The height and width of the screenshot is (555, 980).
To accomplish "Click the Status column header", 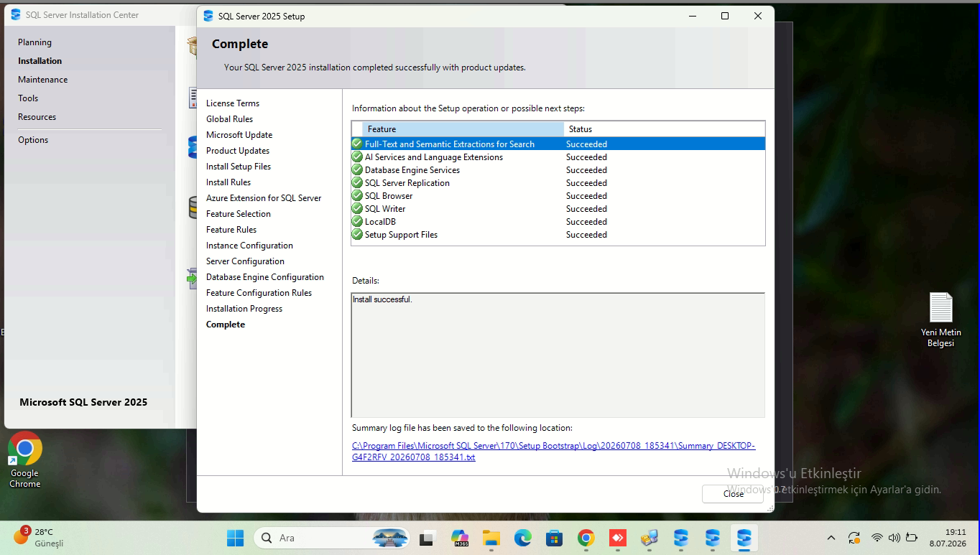I will click(x=665, y=129).
